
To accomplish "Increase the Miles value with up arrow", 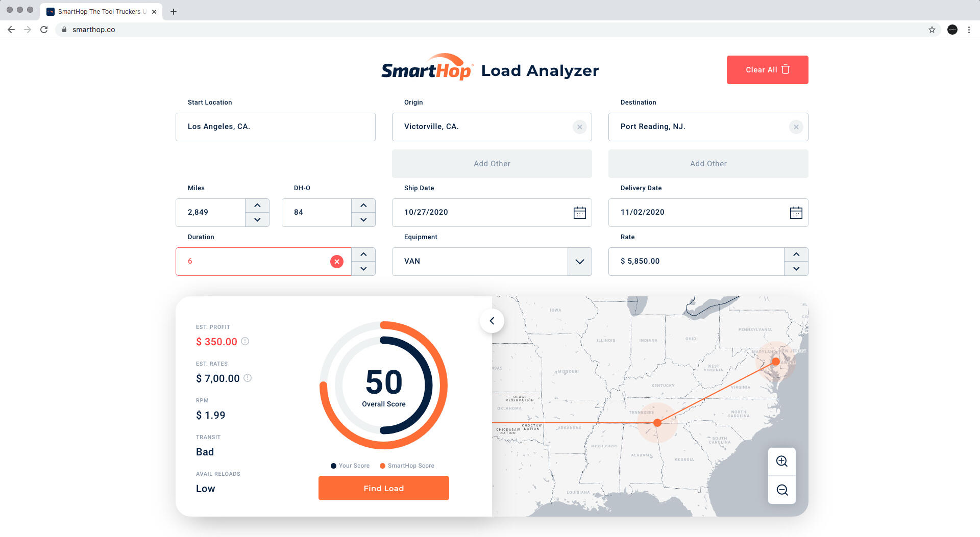I will click(257, 206).
